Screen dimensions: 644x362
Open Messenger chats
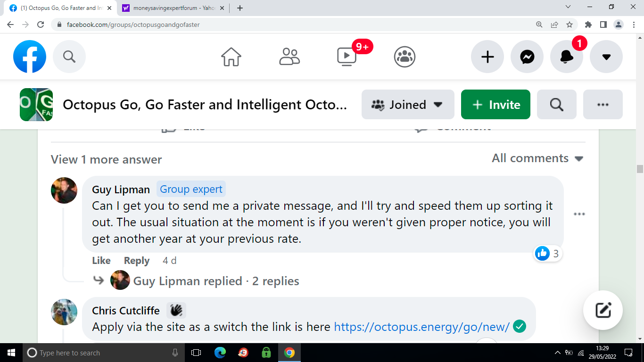click(x=527, y=57)
